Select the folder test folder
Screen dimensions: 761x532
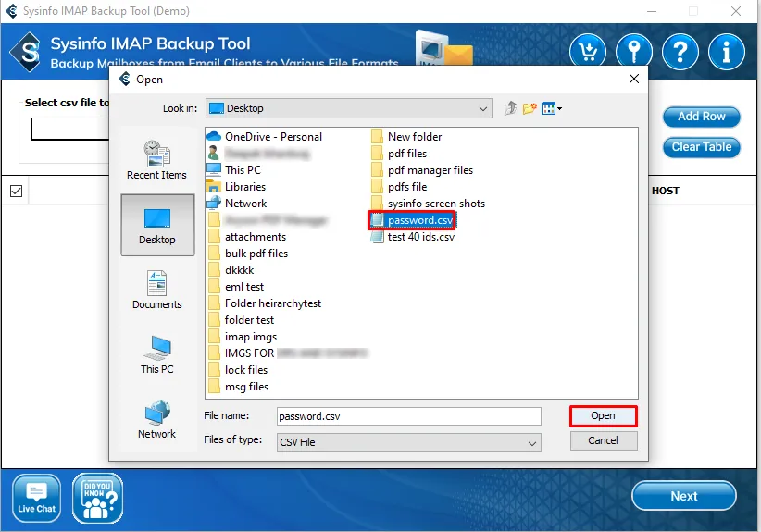click(x=241, y=320)
